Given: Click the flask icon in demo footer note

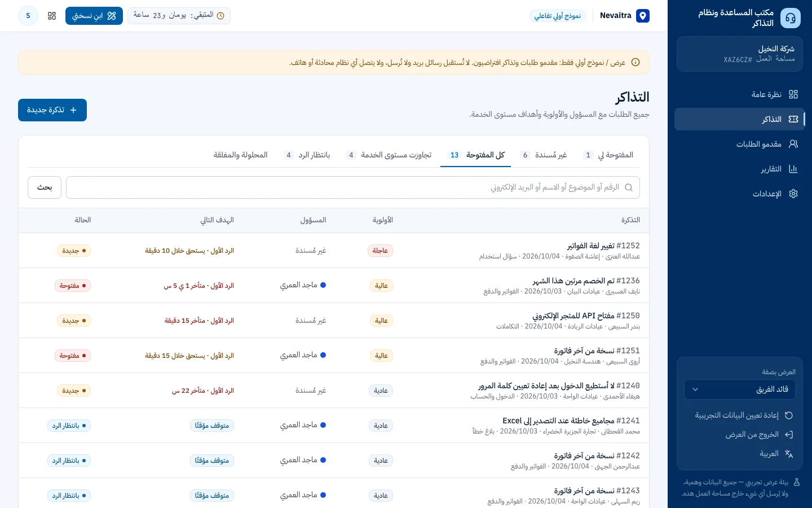Looking at the screenshot, I should pyautogui.click(x=797, y=483).
